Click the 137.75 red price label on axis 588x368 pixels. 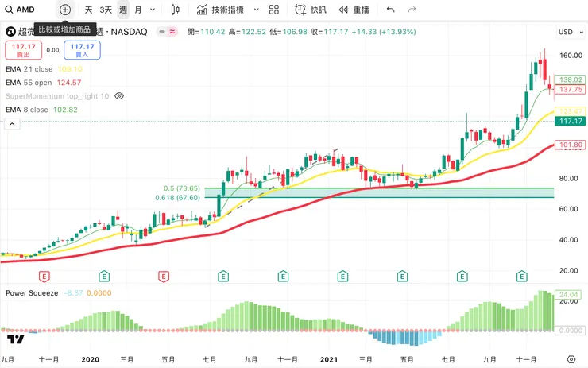(570, 89)
